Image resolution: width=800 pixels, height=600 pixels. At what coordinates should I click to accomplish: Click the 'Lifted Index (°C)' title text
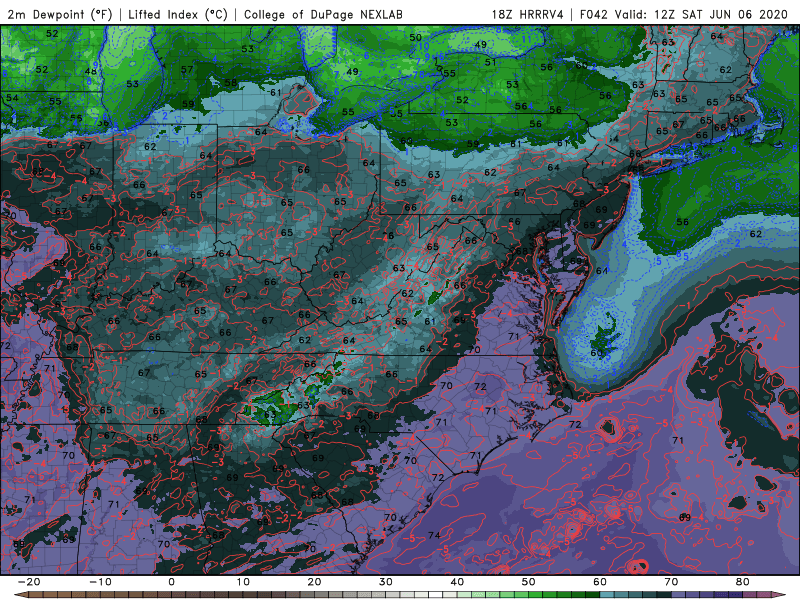tap(178, 14)
